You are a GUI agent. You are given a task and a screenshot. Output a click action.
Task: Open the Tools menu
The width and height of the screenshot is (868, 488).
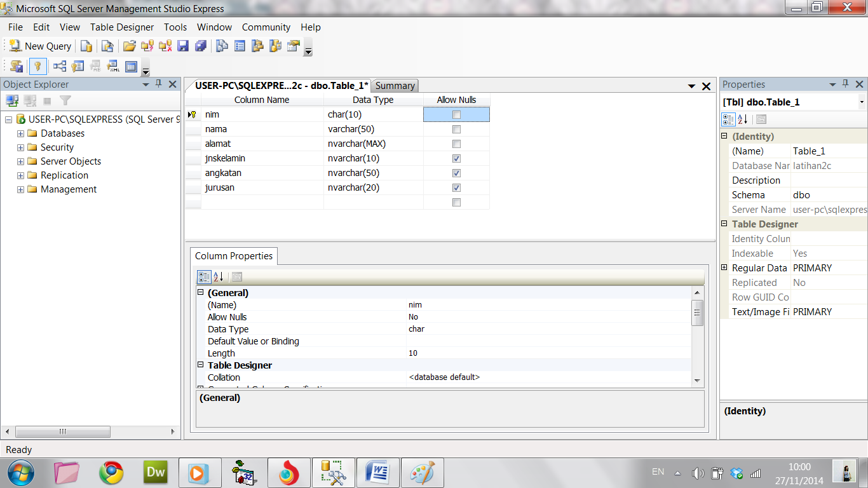(x=175, y=27)
